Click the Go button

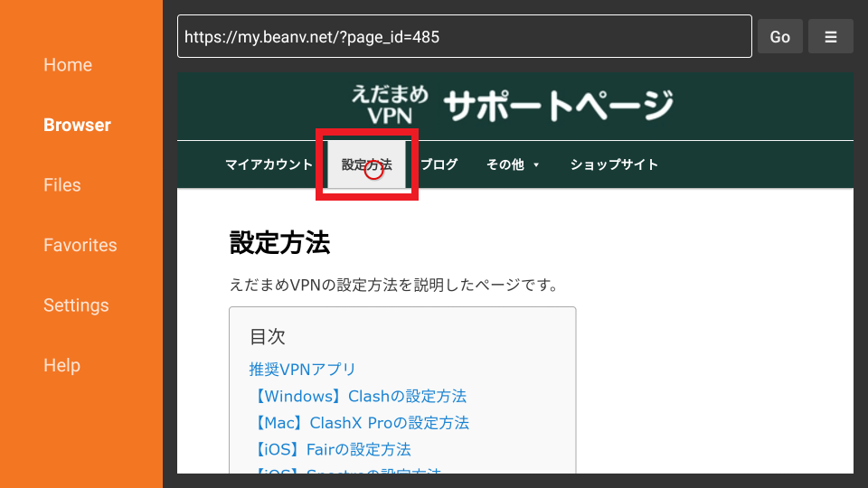pyautogui.click(x=780, y=36)
